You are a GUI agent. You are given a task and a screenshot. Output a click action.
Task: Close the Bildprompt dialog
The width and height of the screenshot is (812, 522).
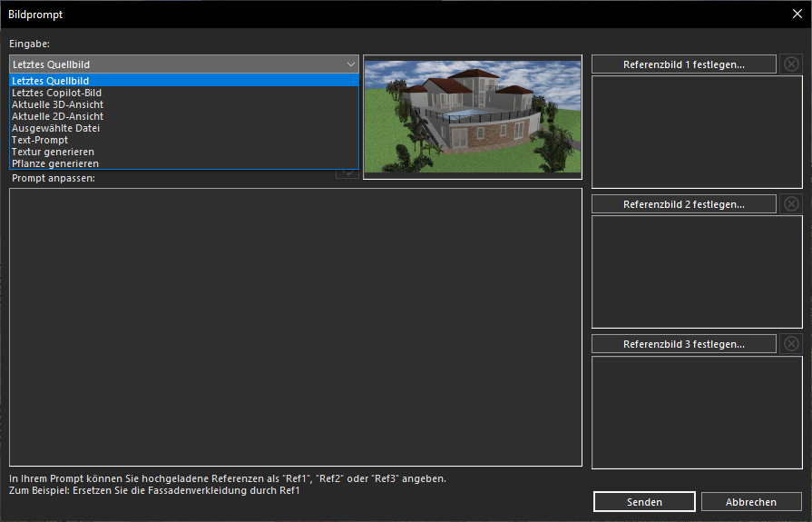(x=797, y=14)
